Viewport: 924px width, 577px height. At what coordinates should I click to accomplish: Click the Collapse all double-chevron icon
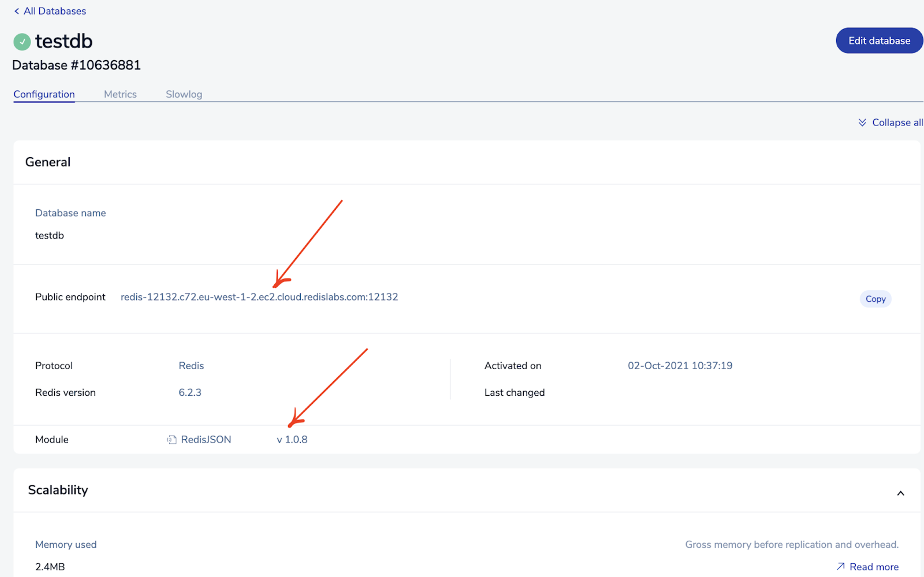[862, 122]
